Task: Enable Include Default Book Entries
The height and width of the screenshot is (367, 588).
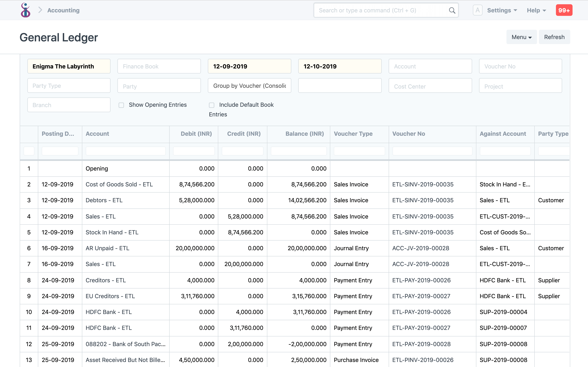Action: pos(212,105)
